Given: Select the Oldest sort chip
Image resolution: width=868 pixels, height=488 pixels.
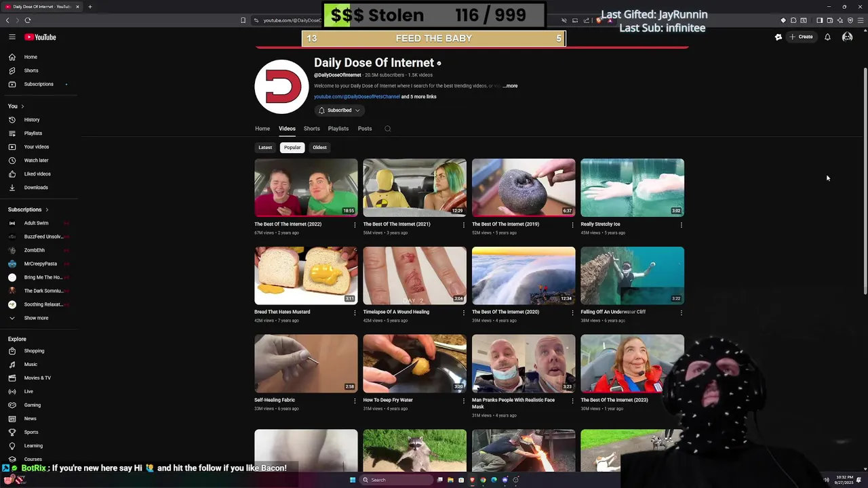Looking at the screenshot, I should point(319,147).
